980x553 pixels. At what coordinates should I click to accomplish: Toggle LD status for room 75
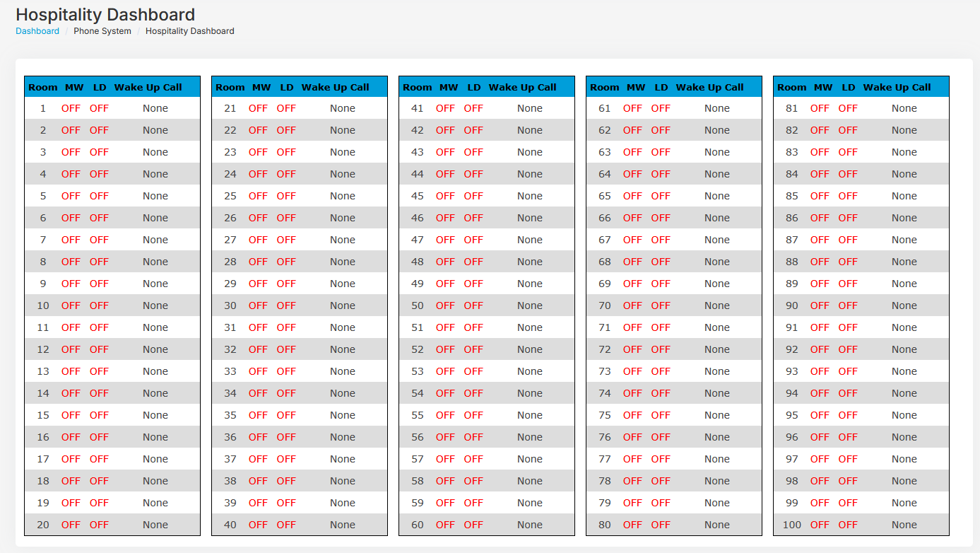[660, 414]
